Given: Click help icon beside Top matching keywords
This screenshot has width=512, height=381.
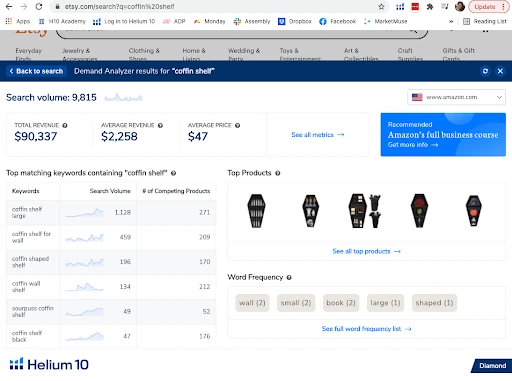Looking at the screenshot, I should [173, 173].
